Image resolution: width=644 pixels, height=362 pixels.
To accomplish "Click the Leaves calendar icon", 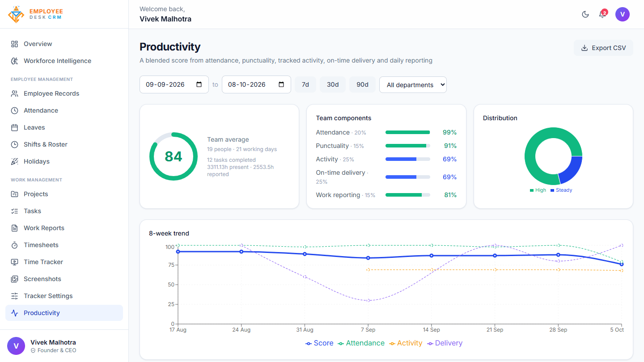I will (15, 127).
